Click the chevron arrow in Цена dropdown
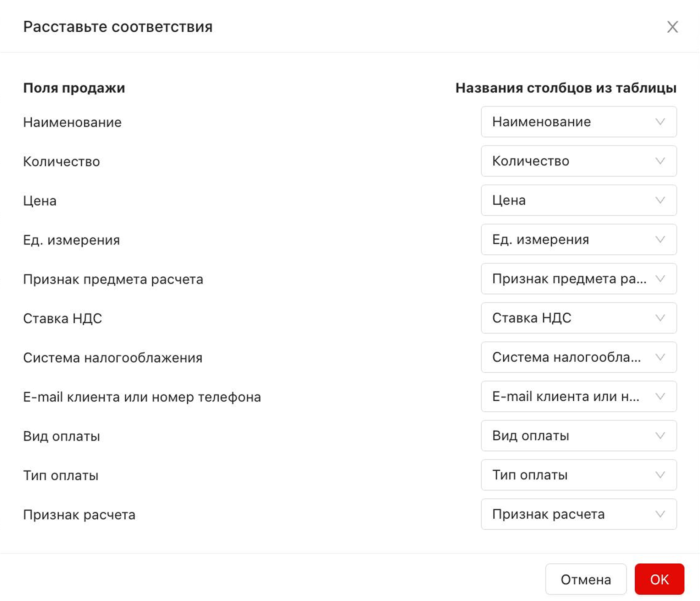This screenshot has width=700, height=601. coord(660,200)
